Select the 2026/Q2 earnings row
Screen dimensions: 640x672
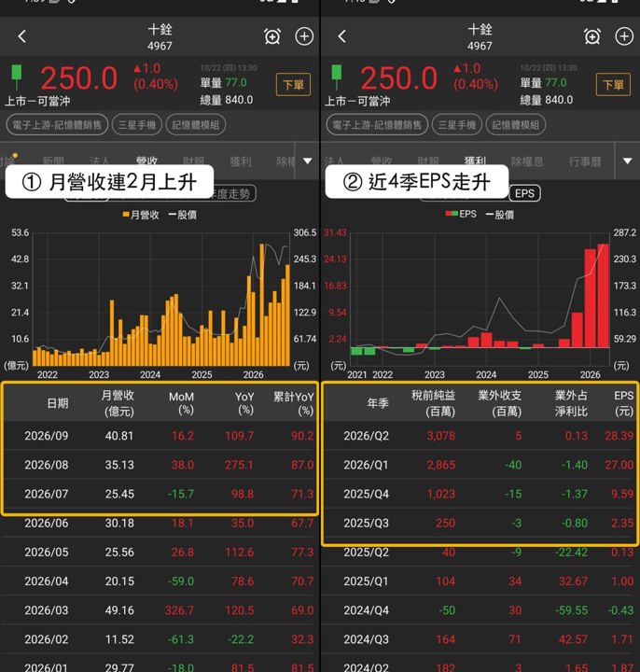click(480, 436)
